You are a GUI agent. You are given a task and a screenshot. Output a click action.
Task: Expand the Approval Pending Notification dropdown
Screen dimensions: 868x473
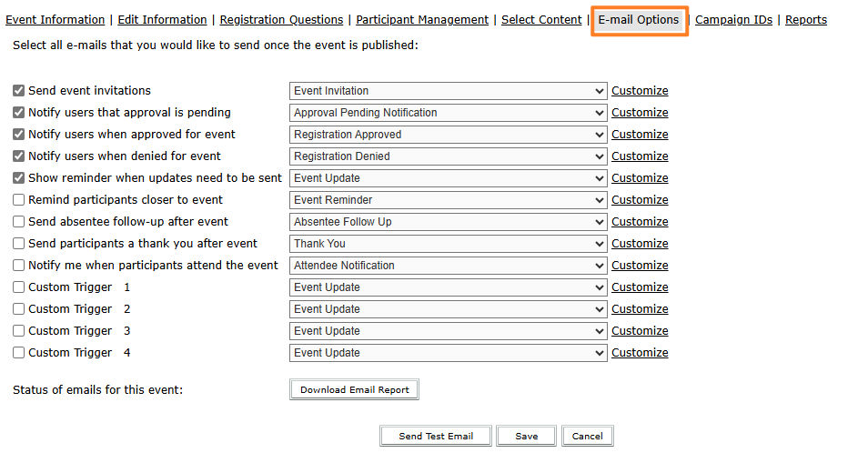448,113
